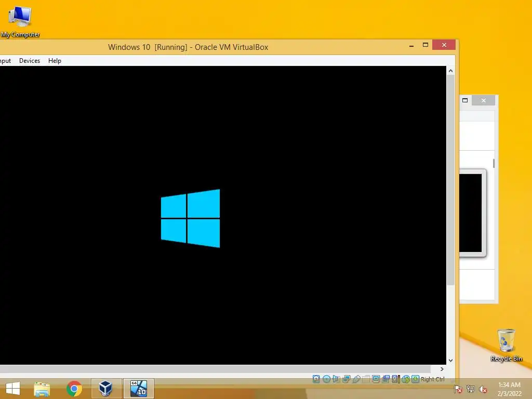532x399 pixels.
Task: Click the shared folders status icon
Action: pos(366,379)
